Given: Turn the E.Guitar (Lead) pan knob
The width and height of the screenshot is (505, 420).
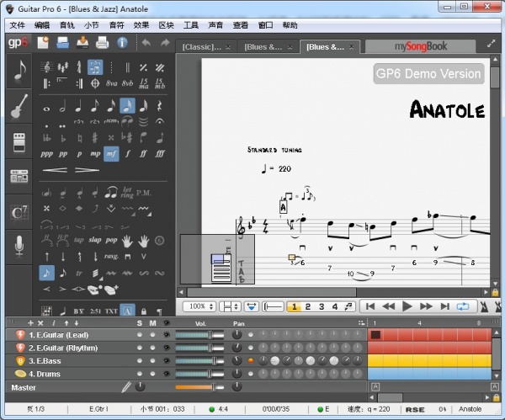Looking at the screenshot, I should click(x=237, y=335).
